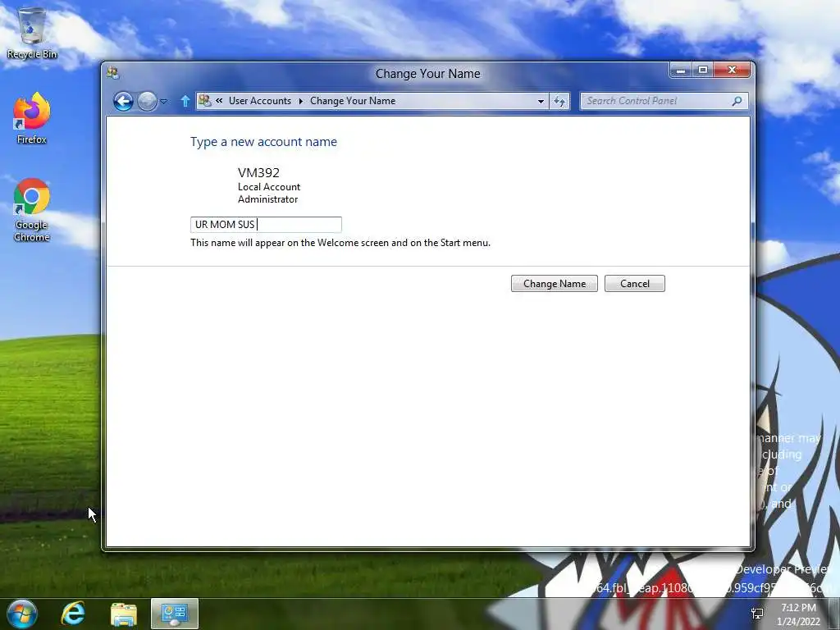Click the User Accounts address bar icon

(204, 100)
